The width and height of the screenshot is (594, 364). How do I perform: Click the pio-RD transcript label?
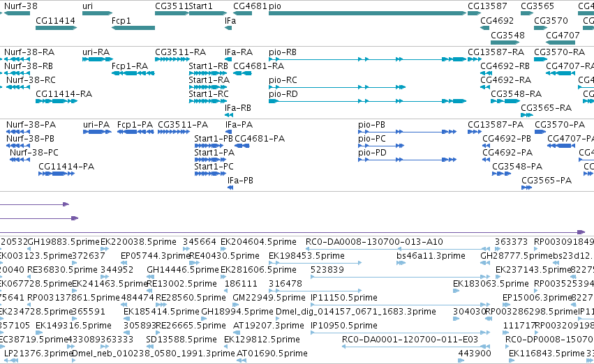coord(283,94)
